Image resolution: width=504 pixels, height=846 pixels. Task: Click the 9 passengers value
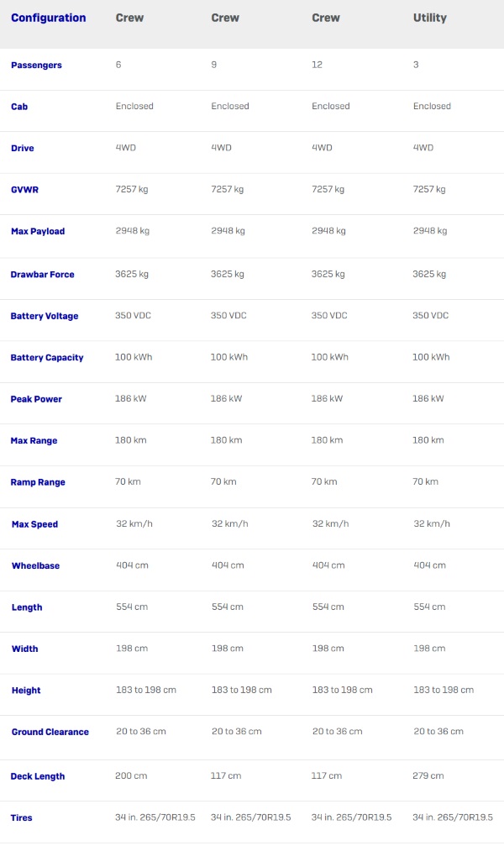coord(213,65)
